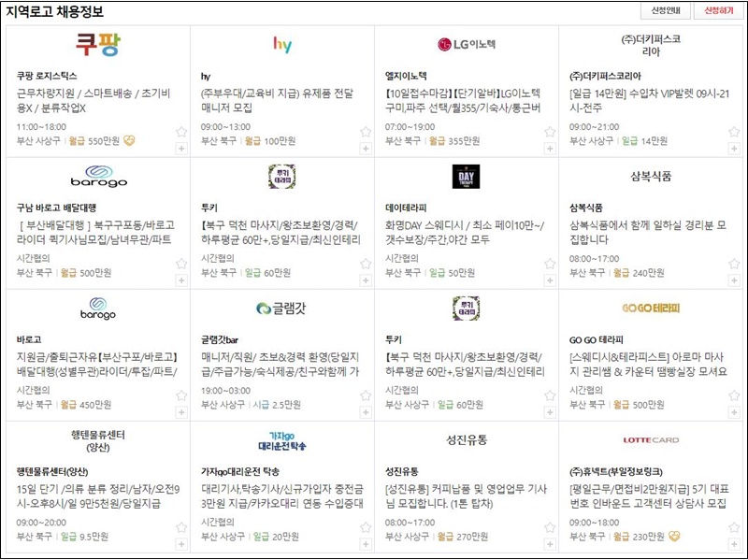Click plus icon on 가자go대리운전 탁송 card

pyautogui.click(x=366, y=544)
